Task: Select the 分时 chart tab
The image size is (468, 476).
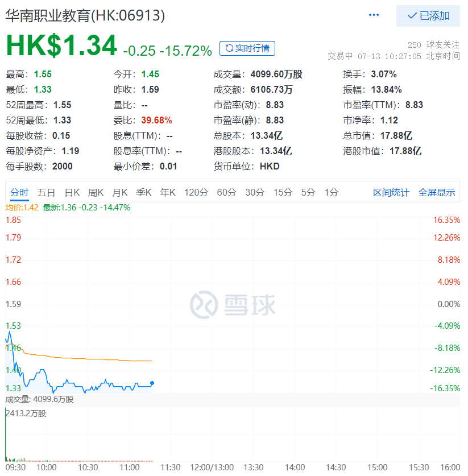Action: point(19,192)
